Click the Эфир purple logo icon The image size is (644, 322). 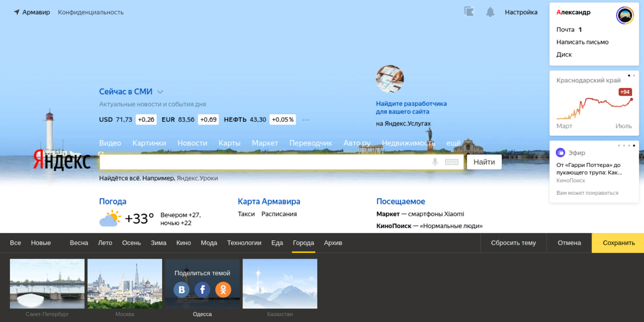561,152
